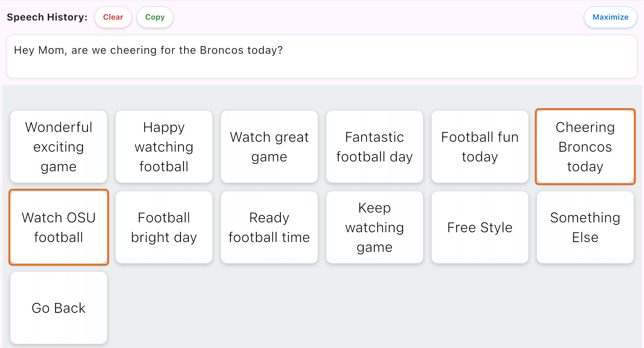Screen dimensions: 644x348
Task: Copy the speech history text
Action: coord(155,17)
